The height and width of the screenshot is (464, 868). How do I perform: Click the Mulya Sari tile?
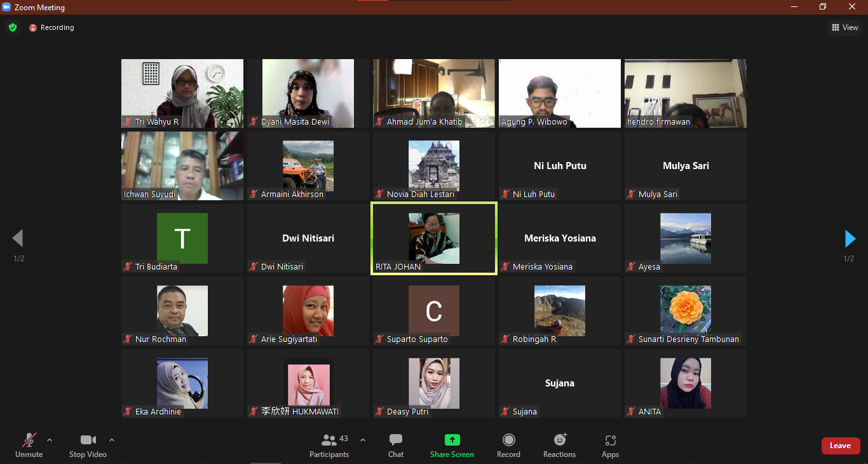(x=686, y=166)
